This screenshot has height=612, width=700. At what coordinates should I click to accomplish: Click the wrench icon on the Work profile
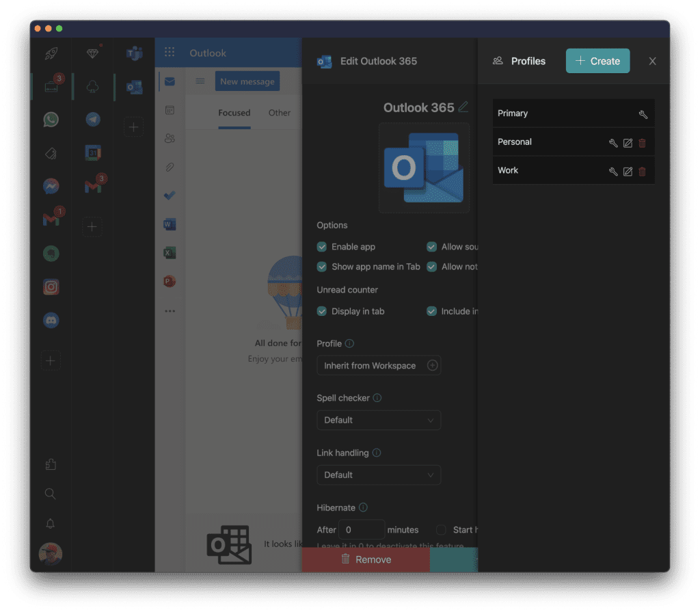(x=613, y=171)
